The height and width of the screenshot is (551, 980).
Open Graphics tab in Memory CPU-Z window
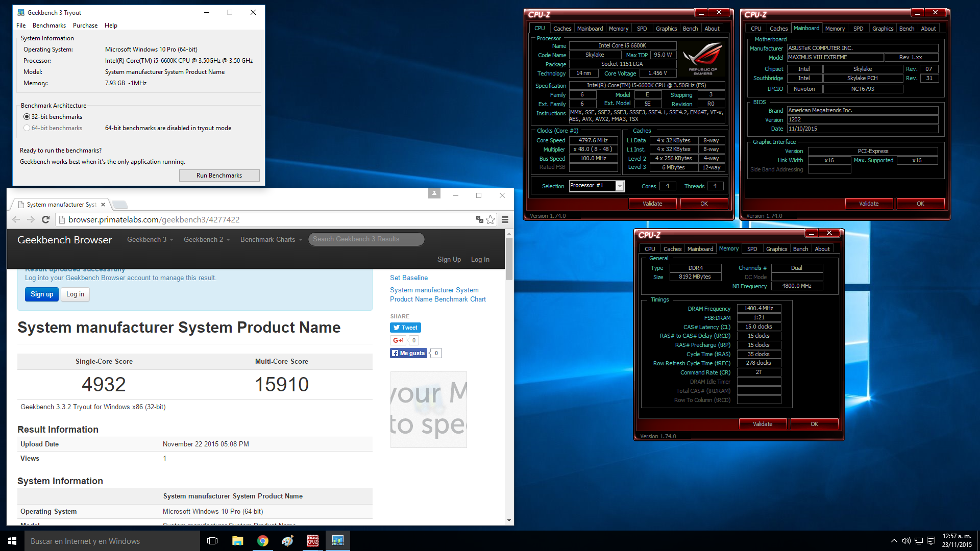pyautogui.click(x=776, y=249)
